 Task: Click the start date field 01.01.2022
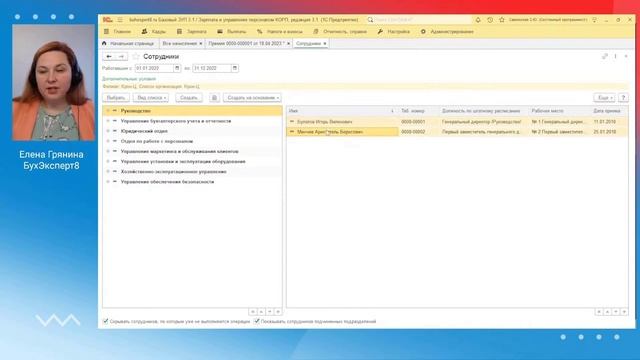(154, 68)
